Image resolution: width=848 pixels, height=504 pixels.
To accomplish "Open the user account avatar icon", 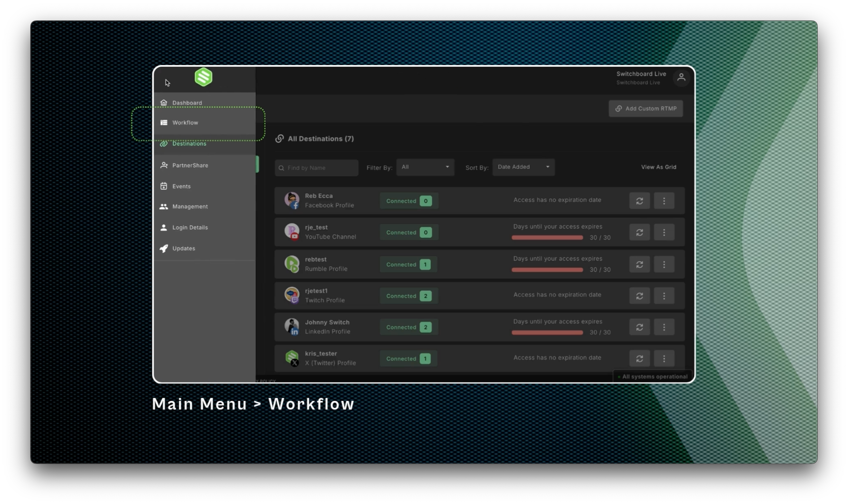I will coord(681,78).
